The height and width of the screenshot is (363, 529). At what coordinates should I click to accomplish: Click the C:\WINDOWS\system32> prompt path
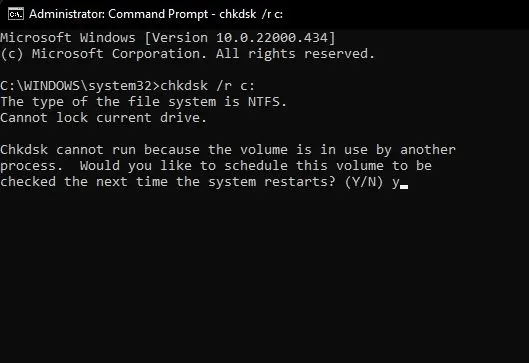click(80, 86)
